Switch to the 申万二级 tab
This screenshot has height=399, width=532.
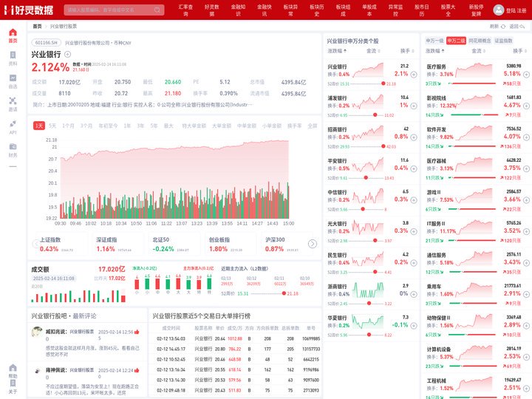[456, 41]
